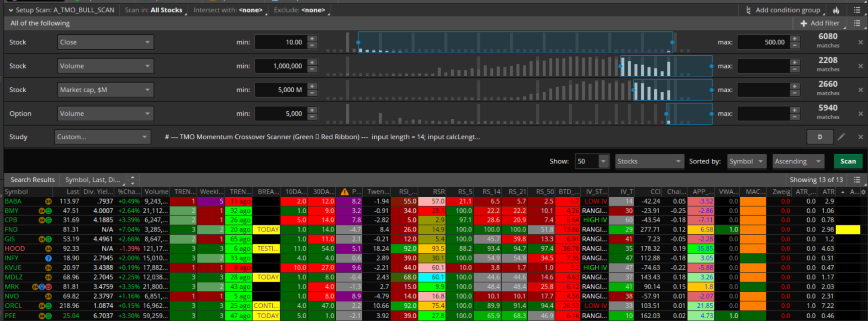Click the red icon next to MRK
Viewport: 868px width, 321px height.
48,287
